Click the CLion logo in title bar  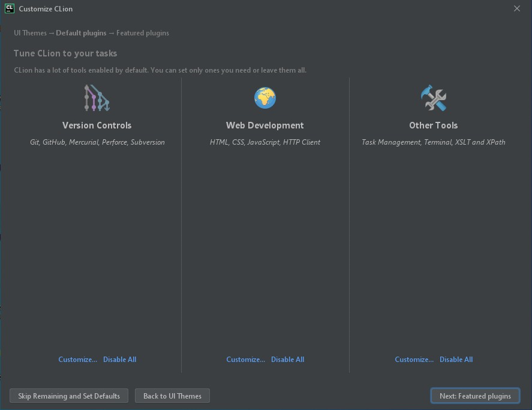(x=10, y=8)
